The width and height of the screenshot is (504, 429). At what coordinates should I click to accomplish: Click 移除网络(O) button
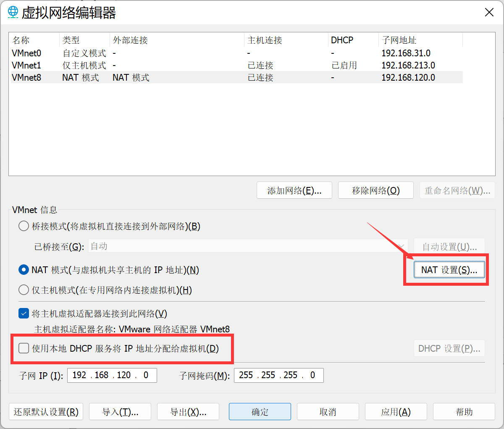[376, 191]
